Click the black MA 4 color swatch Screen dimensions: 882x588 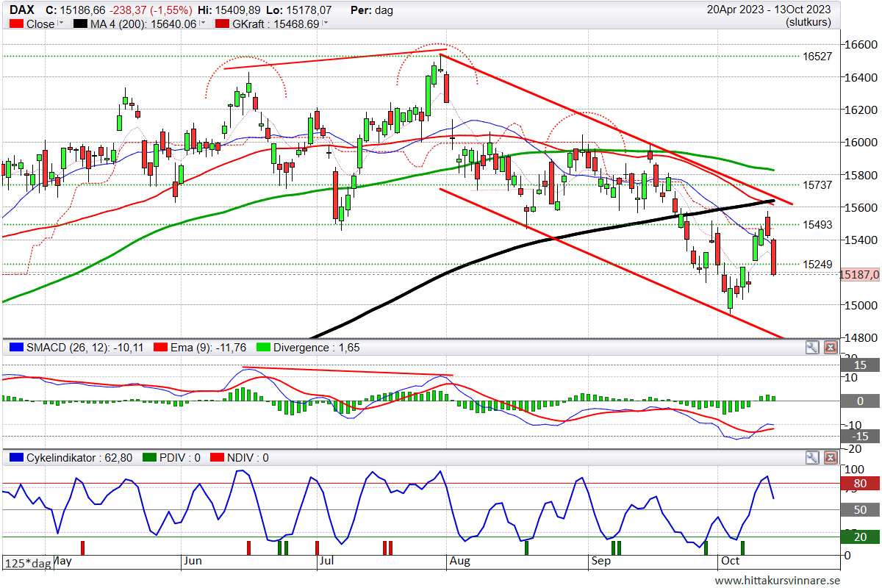81,24
